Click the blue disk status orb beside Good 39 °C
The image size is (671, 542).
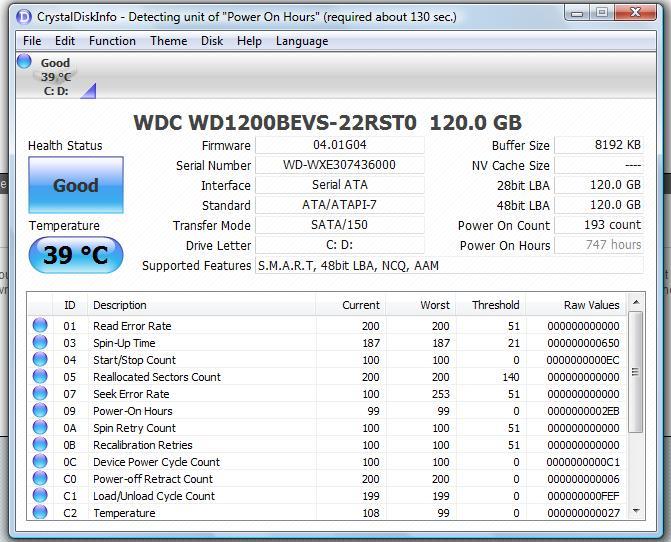pyautogui.click(x=24, y=61)
